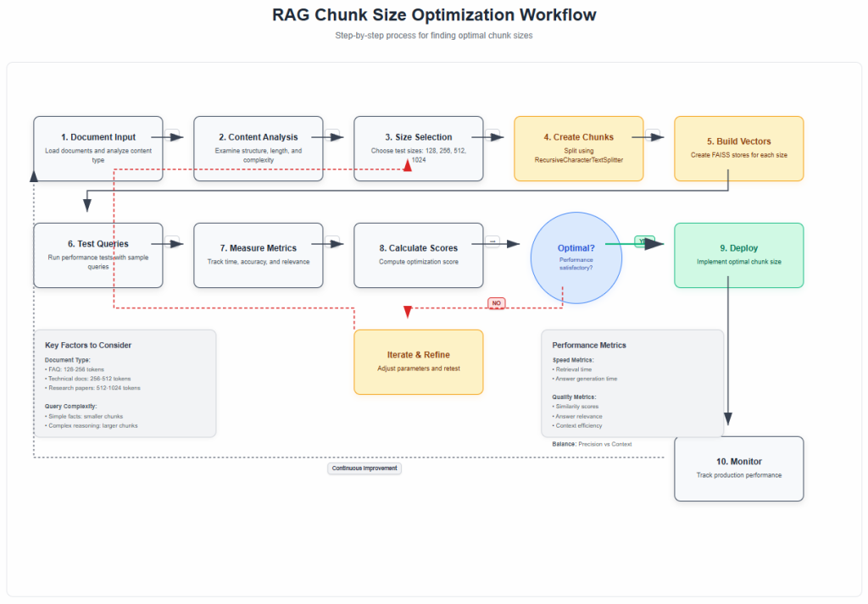868x604 pixels.
Task: Click the 9. Deploy node
Action: click(738, 255)
